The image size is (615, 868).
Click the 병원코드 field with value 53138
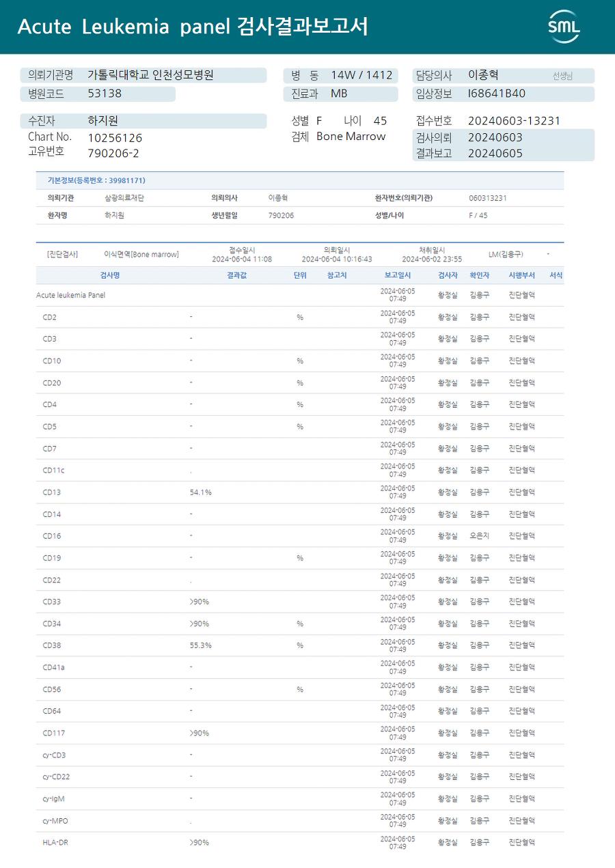click(105, 94)
